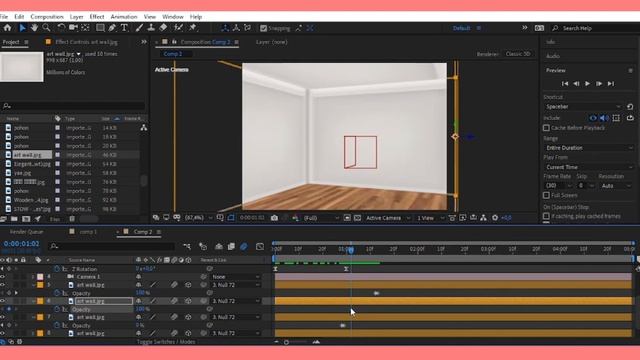Jump to the first frame
Screen dimensions: 640x360
(x=565, y=84)
